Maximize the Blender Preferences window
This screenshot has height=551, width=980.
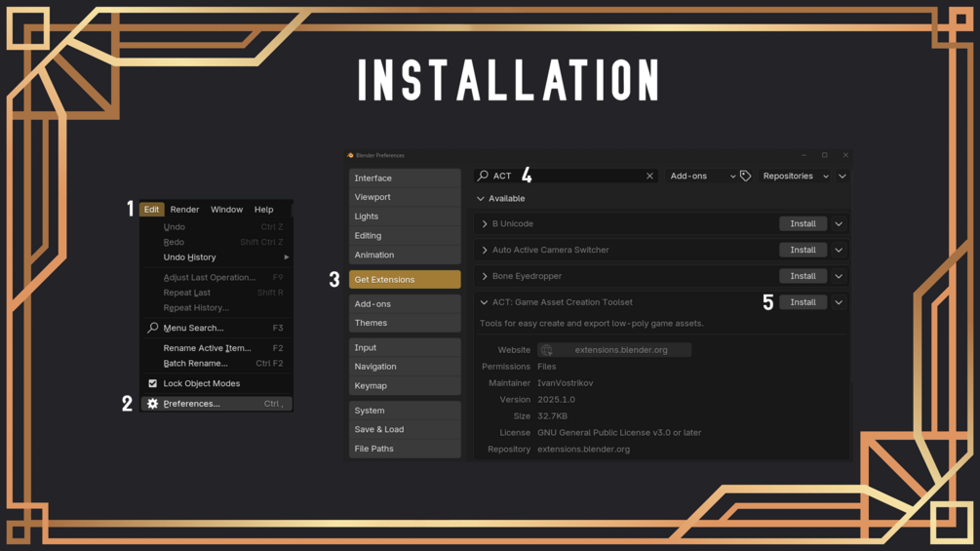pos(824,155)
